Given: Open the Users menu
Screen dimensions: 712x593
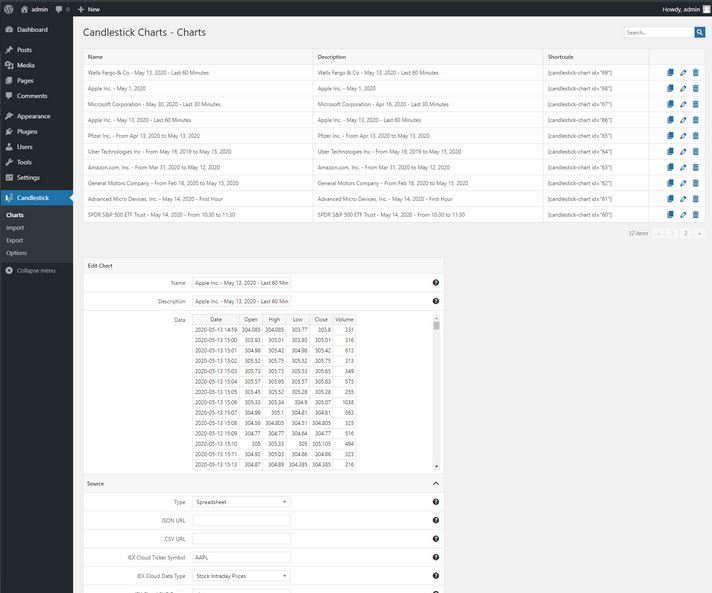Looking at the screenshot, I should [x=36, y=147].
